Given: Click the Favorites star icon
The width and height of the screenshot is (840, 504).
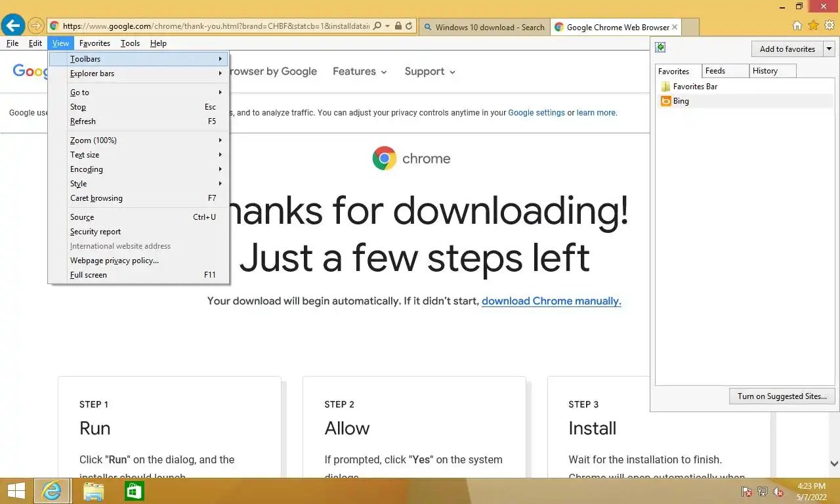Looking at the screenshot, I should click(813, 26).
